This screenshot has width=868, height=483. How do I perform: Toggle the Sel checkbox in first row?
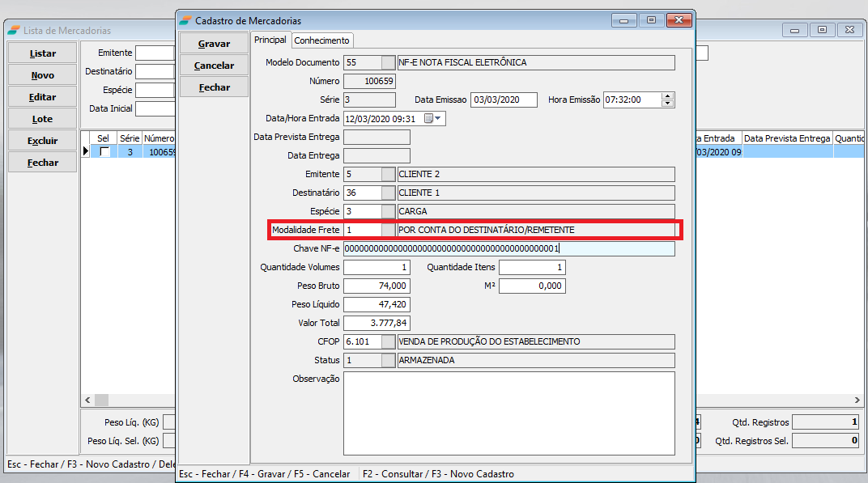point(104,152)
